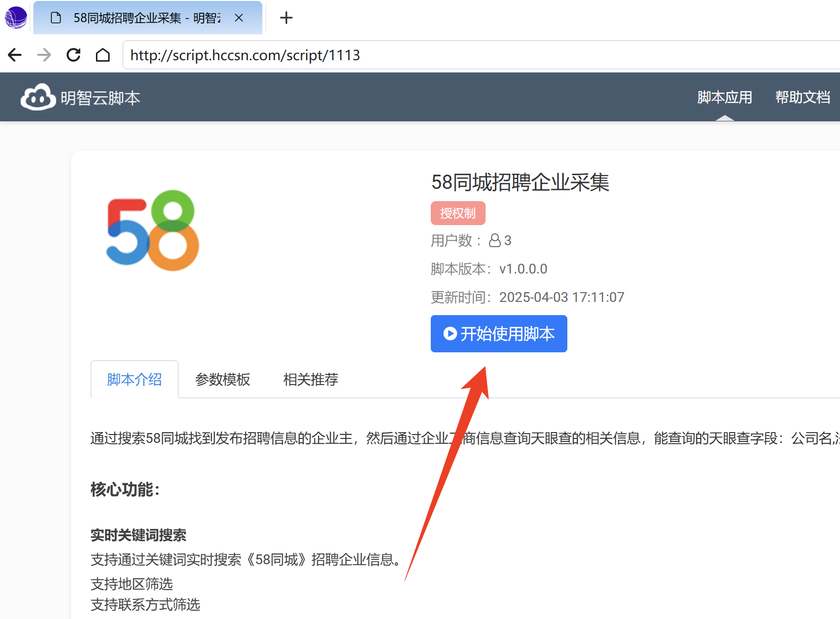Click the 58同城招聘企业采集 browser tab
840x619 pixels.
click(148, 18)
